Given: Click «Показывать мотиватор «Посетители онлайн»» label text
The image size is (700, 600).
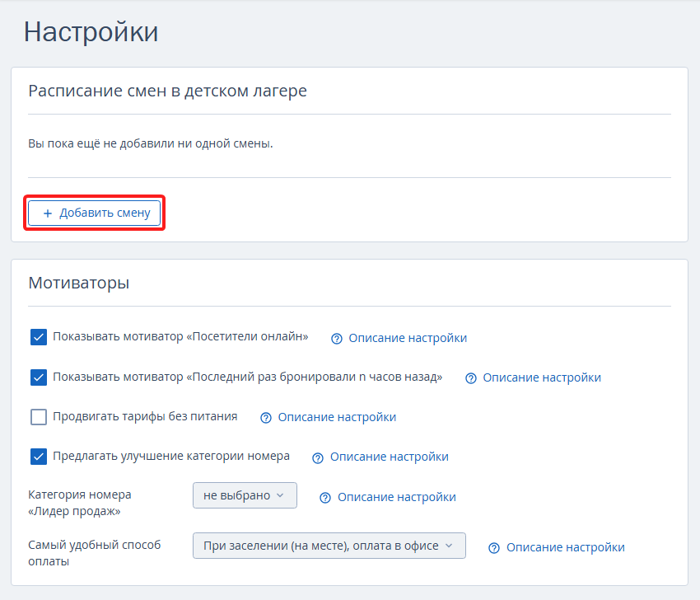Looking at the screenshot, I should tap(180, 337).
